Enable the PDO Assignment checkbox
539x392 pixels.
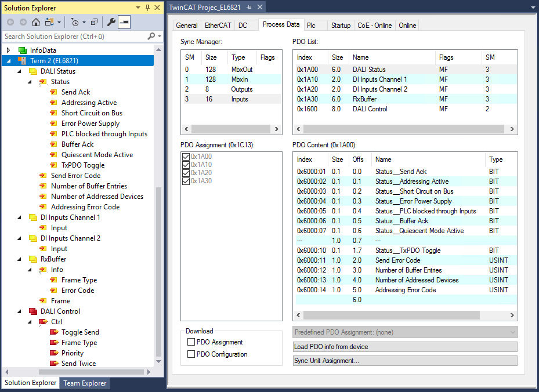(190, 342)
